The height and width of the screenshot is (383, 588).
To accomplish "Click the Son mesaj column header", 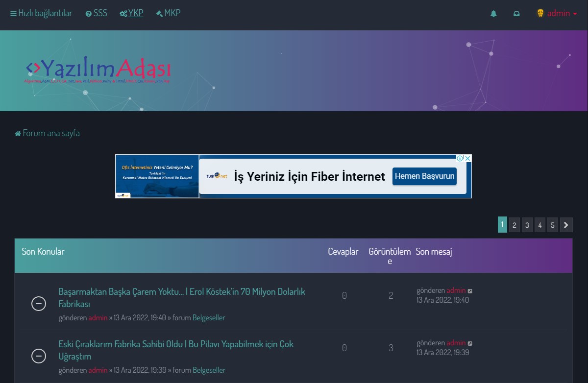I will (x=434, y=251).
